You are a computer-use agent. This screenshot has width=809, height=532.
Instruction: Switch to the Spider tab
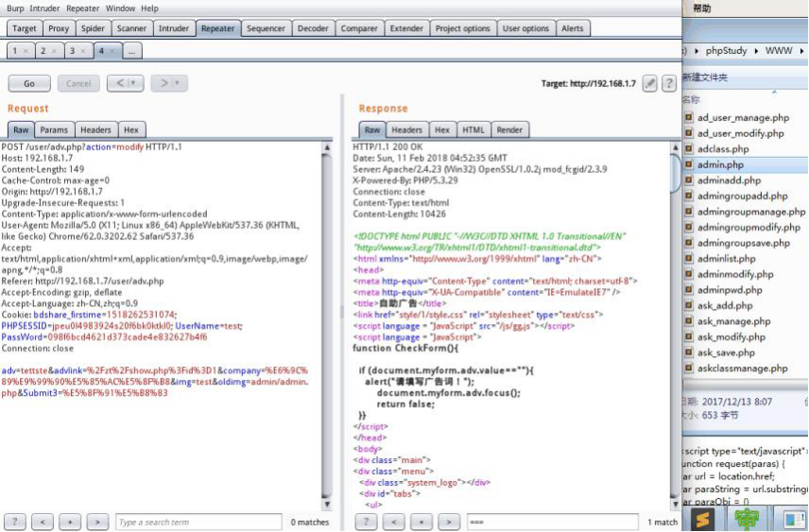[x=93, y=28]
